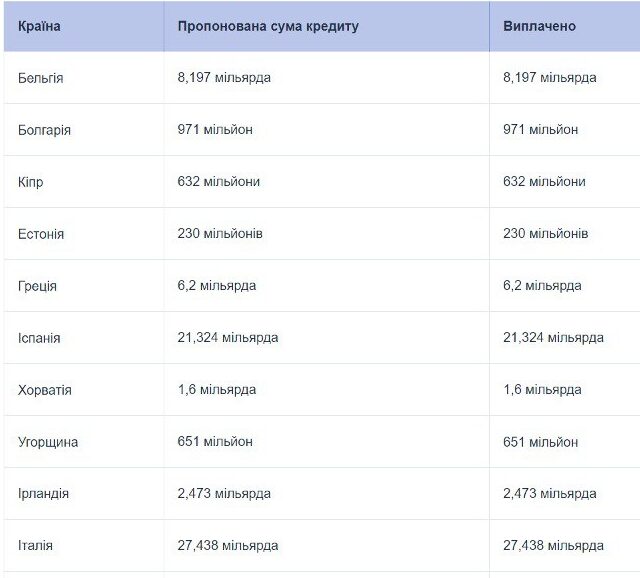Select the Хорватія country cell
This screenshot has width=640, height=578.
(x=44, y=390)
